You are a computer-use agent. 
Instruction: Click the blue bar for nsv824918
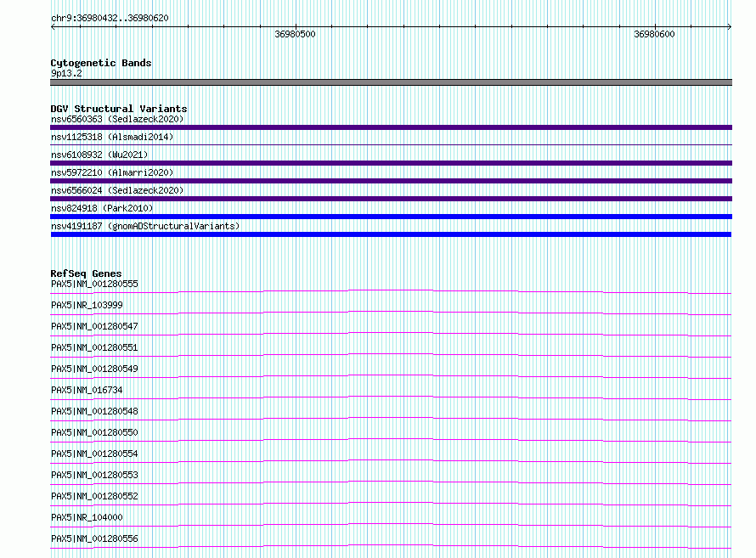[391, 217]
